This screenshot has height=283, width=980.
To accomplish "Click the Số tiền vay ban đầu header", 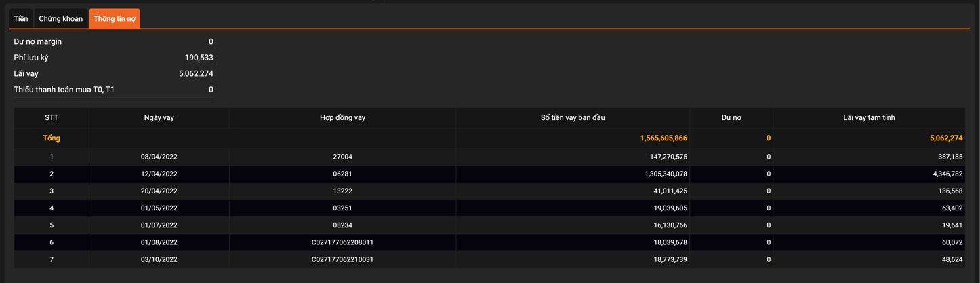I will pyautogui.click(x=573, y=118).
